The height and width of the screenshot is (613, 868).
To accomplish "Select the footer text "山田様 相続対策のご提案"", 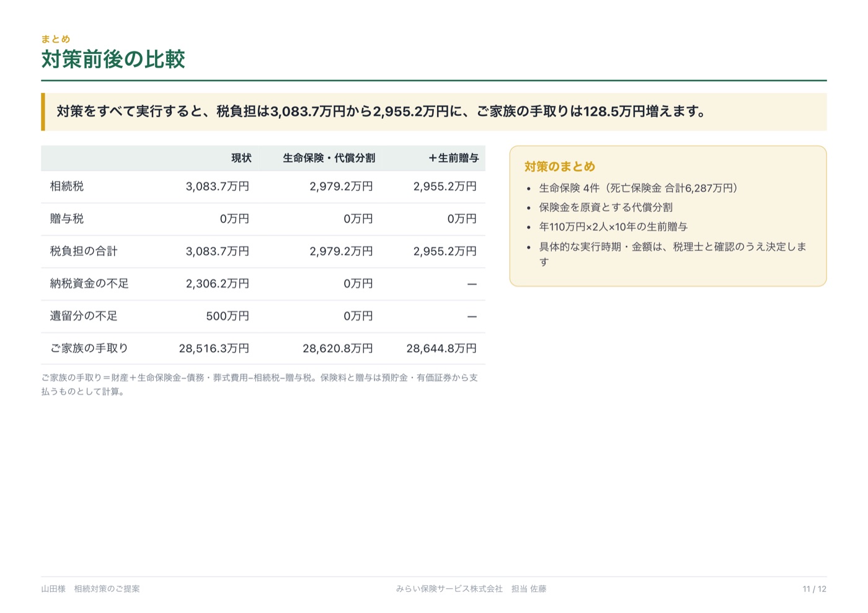I will 91,589.
